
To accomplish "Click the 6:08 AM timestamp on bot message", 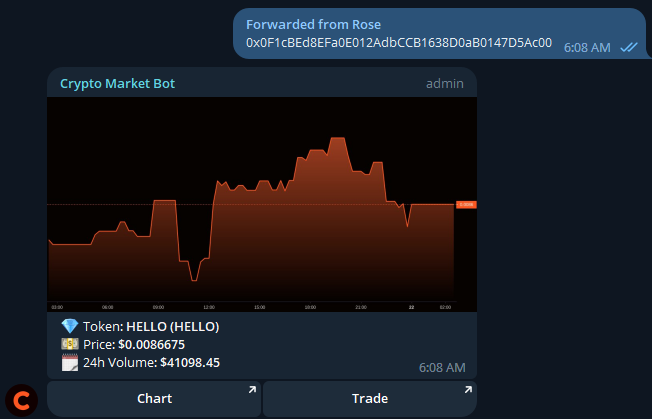I will click(442, 367).
